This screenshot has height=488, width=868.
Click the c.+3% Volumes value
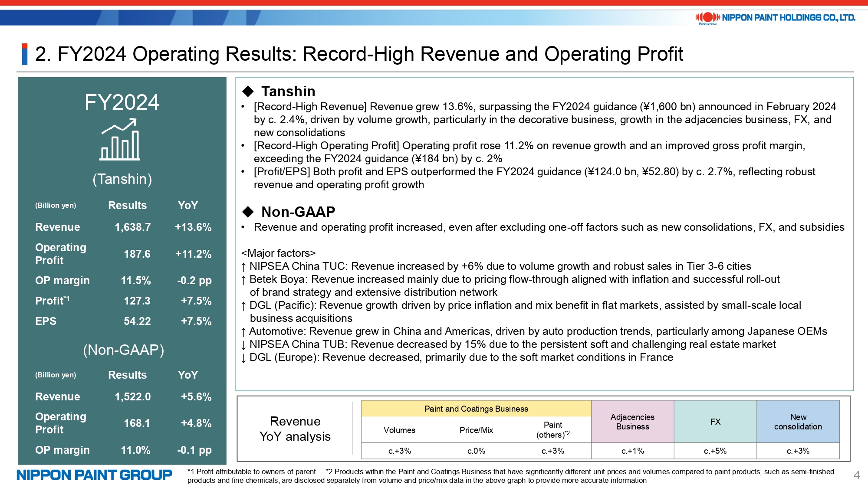click(x=399, y=451)
